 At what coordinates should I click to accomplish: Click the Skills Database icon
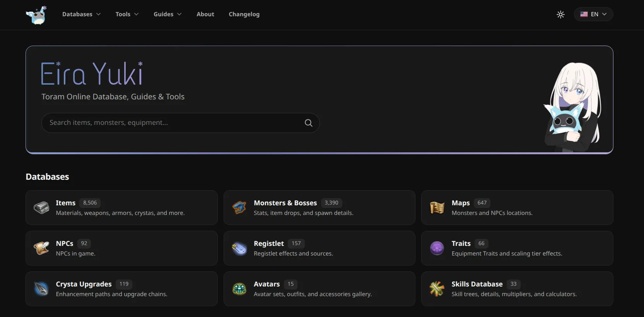437,289
